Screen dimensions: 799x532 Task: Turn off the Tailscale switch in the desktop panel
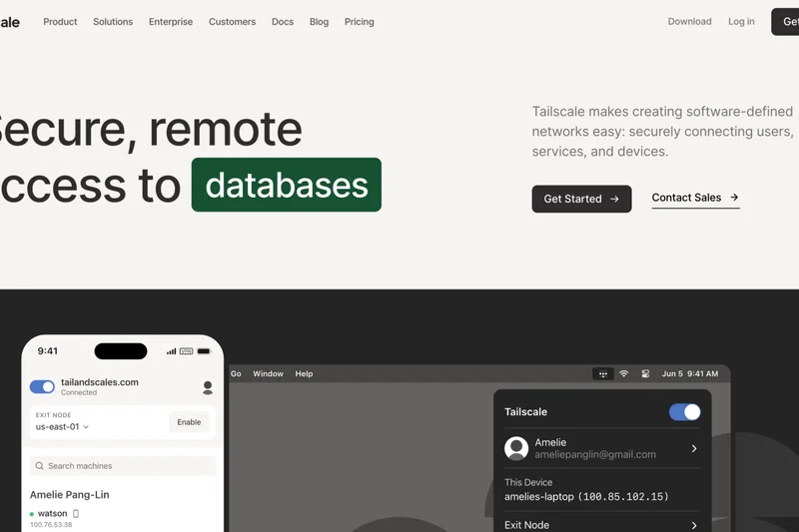(684, 412)
